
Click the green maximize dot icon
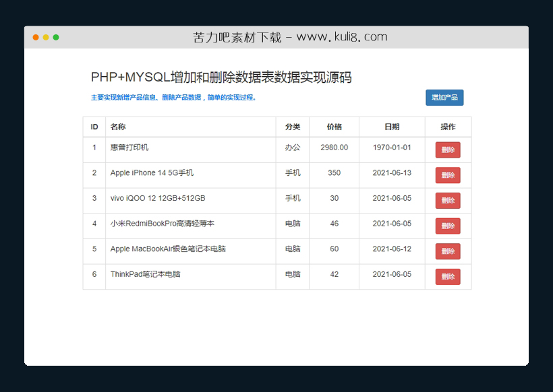point(57,37)
